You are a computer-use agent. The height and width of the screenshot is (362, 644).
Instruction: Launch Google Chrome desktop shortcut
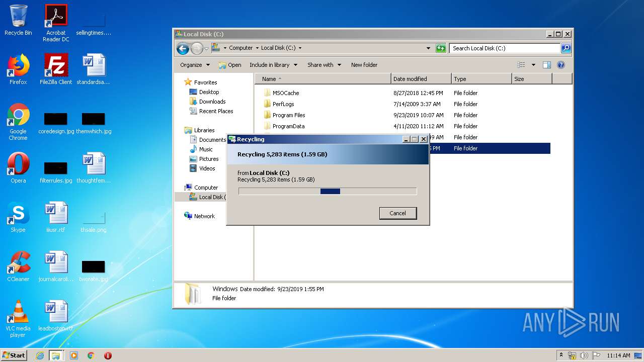point(18,122)
